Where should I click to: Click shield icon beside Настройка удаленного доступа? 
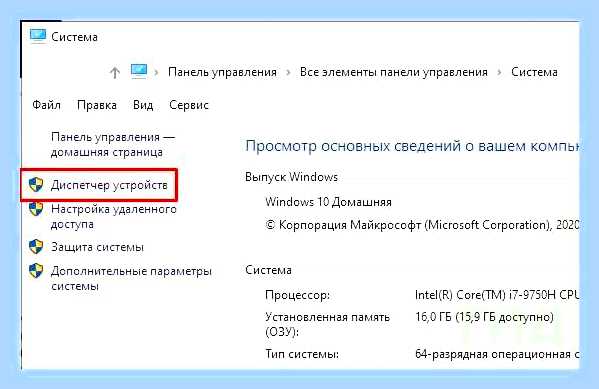tap(36, 209)
